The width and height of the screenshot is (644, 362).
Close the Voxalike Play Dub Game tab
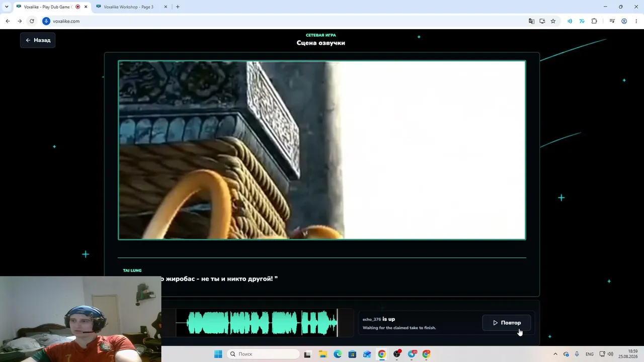pyautogui.click(x=86, y=7)
